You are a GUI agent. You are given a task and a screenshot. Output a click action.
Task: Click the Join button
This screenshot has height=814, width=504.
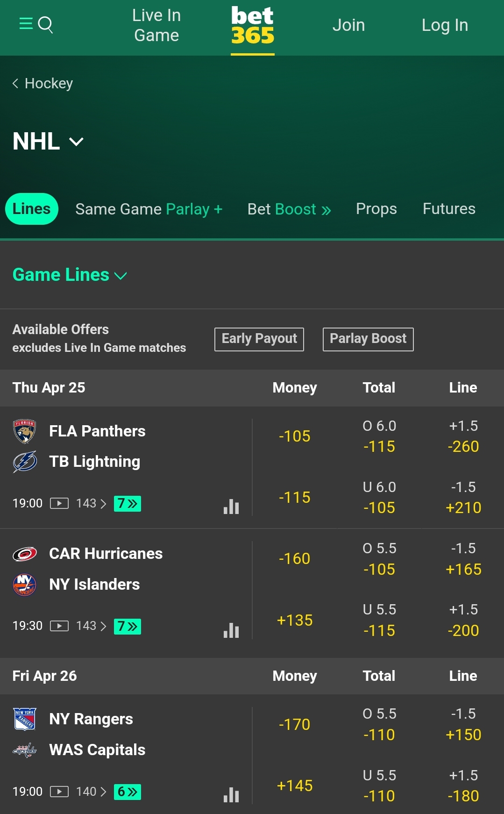point(348,25)
